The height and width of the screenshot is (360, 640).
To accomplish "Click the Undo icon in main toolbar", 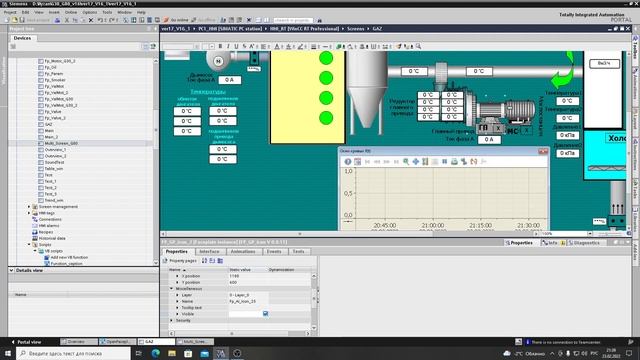I will (x=100, y=20).
